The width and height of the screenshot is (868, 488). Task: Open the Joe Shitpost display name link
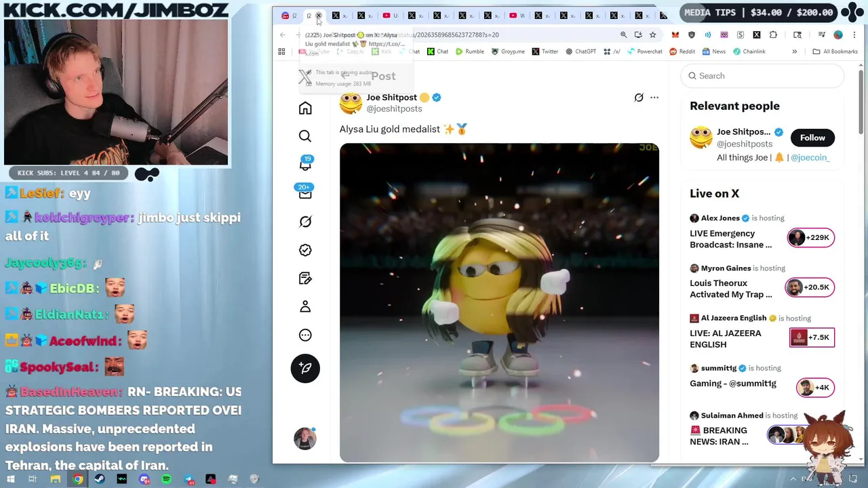(392, 97)
